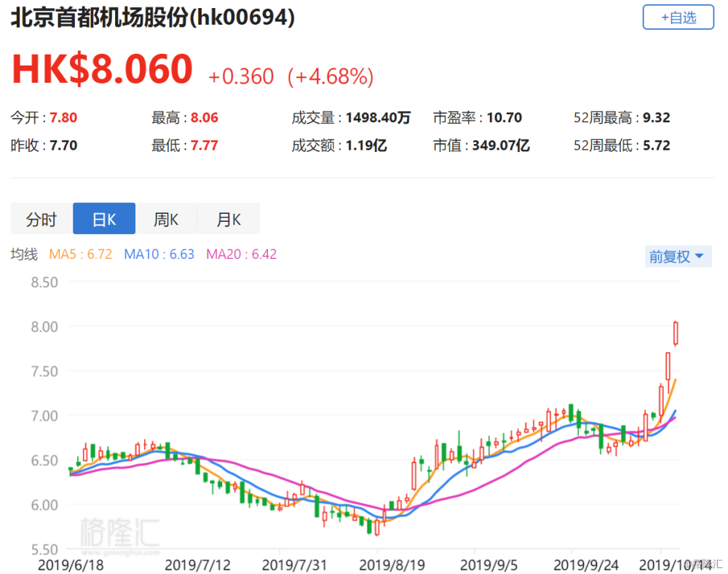
Task: Click the 2019/9/24 date axis label
Action: [586, 565]
